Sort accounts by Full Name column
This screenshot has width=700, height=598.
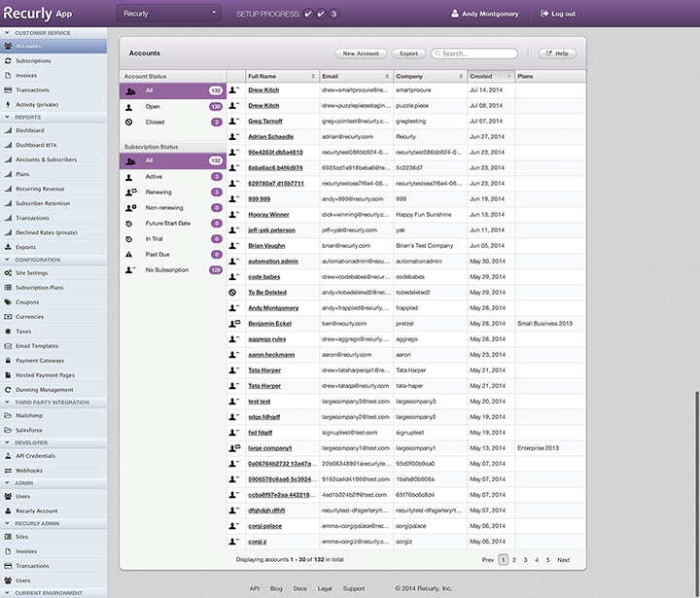[282, 76]
